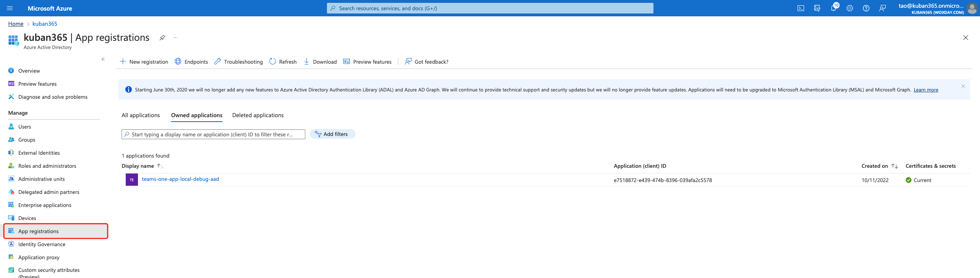
Task: Dismiss the ADAL deprecation info banner
Action: pos(963,86)
